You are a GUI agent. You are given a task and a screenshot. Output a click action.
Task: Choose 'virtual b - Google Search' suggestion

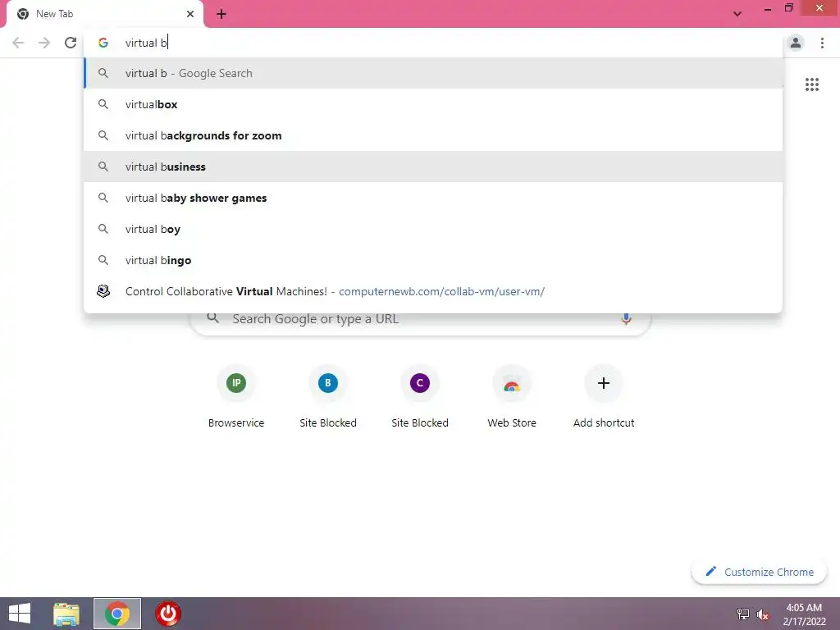coord(433,73)
